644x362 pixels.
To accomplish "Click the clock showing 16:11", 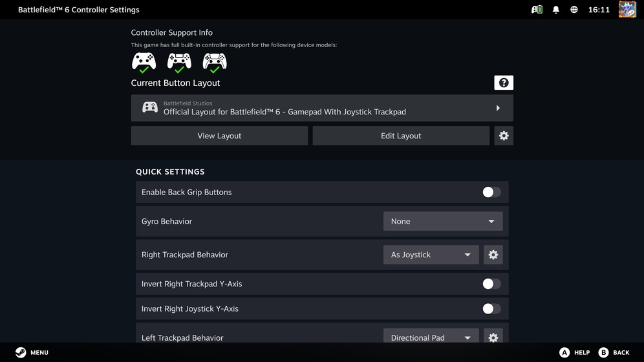I will [x=599, y=10].
